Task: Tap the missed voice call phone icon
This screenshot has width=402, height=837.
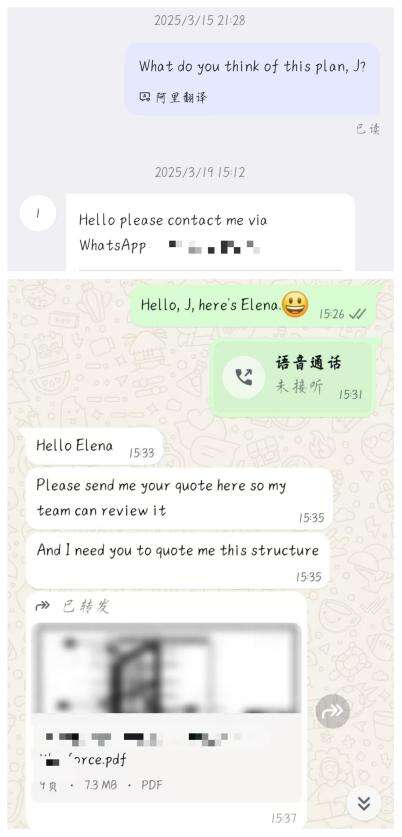Action: (x=243, y=377)
